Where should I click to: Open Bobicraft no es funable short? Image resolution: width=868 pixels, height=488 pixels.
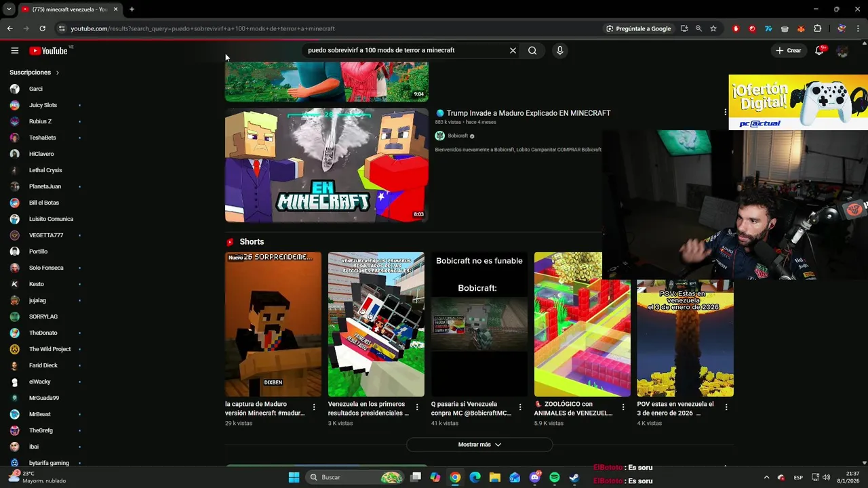pyautogui.click(x=479, y=325)
